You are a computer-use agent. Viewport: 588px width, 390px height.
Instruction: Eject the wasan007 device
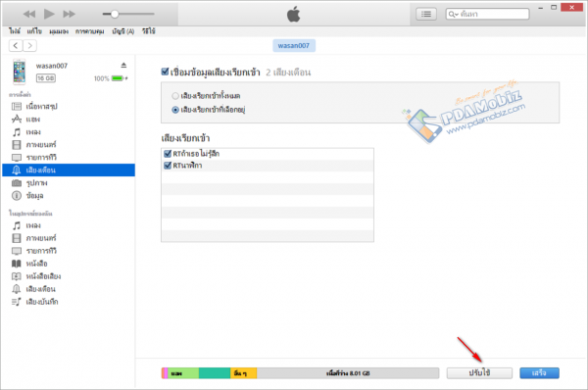click(x=123, y=66)
